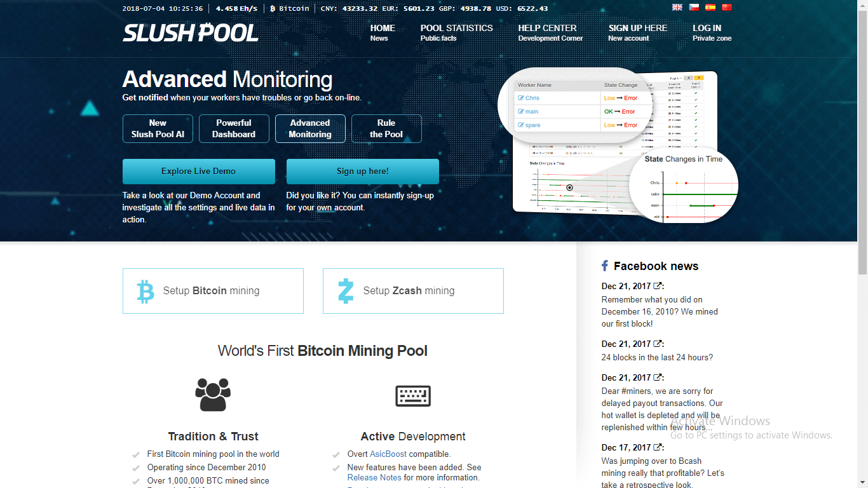This screenshot has width=868, height=488.
Task: Click the Facebook news heading
Action: pyautogui.click(x=656, y=266)
